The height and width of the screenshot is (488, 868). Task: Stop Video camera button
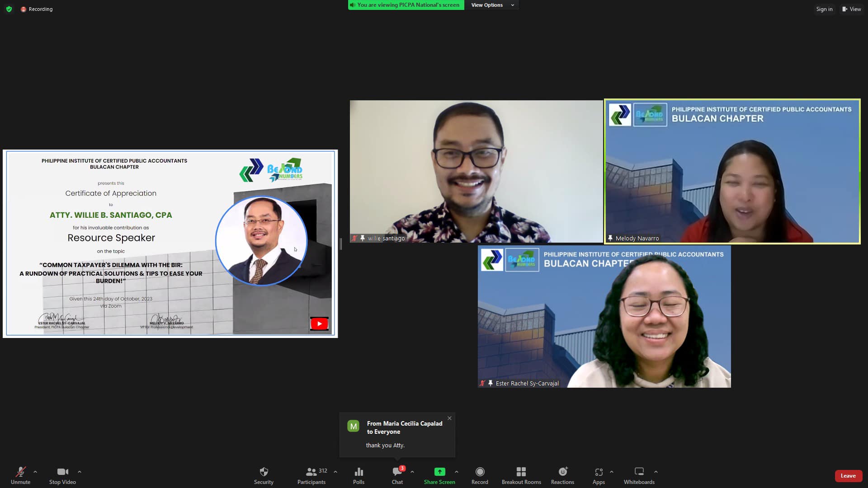(62, 475)
